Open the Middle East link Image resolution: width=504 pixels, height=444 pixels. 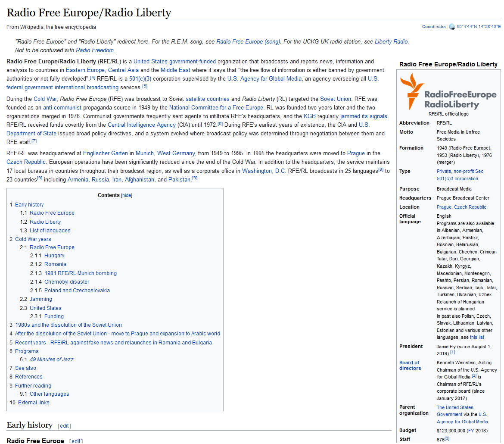(175, 70)
